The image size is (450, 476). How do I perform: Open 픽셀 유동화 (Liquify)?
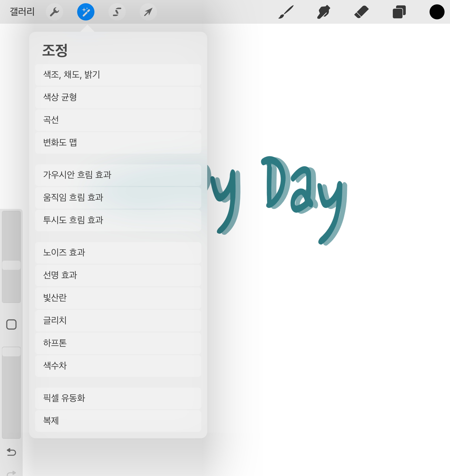point(118,398)
